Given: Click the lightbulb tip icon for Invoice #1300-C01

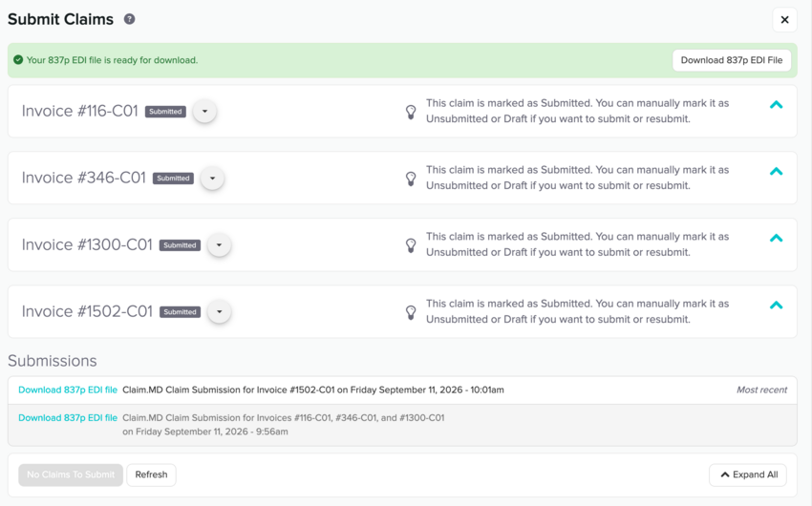Looking at the screenshot, I should 411,245.
